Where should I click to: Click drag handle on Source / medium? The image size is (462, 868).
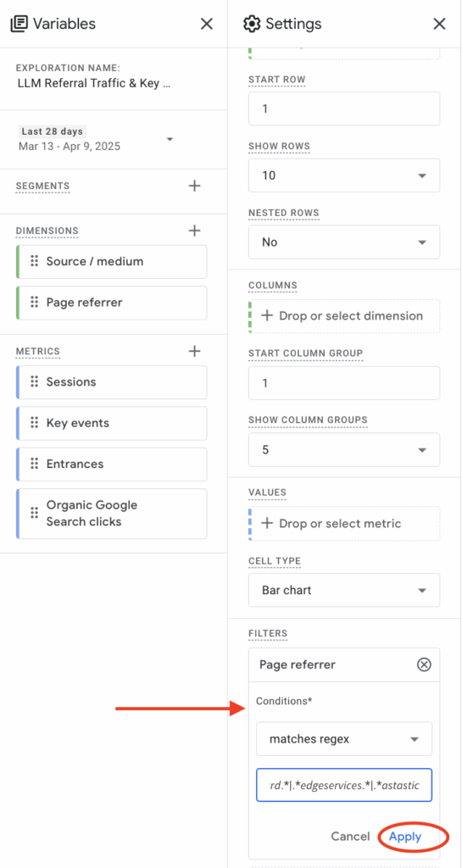(34, 261)
